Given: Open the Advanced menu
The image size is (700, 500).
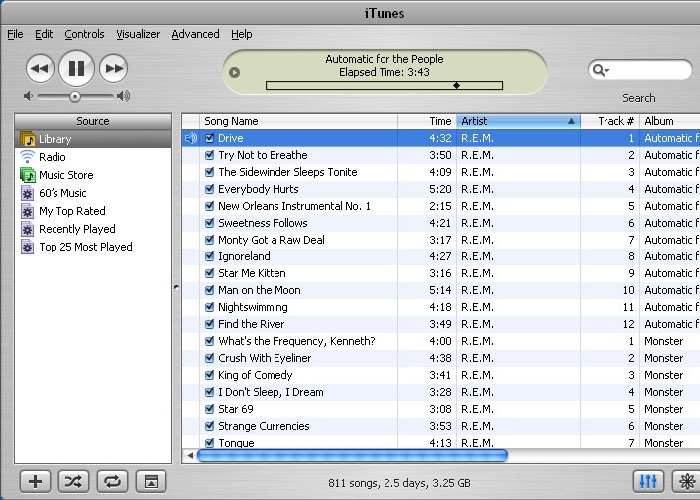Looking at the screenshot, I should point(195,34).
